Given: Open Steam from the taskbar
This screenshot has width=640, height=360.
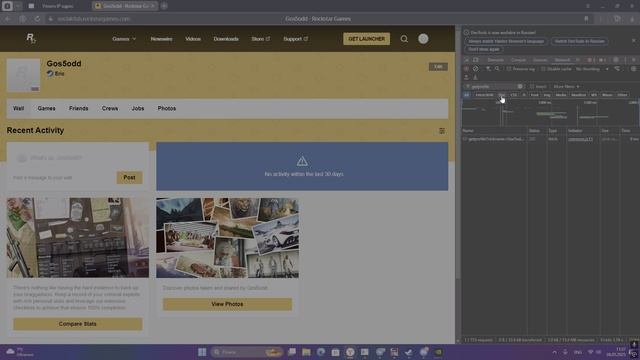Looking at the screenshot, I should 409,352.
